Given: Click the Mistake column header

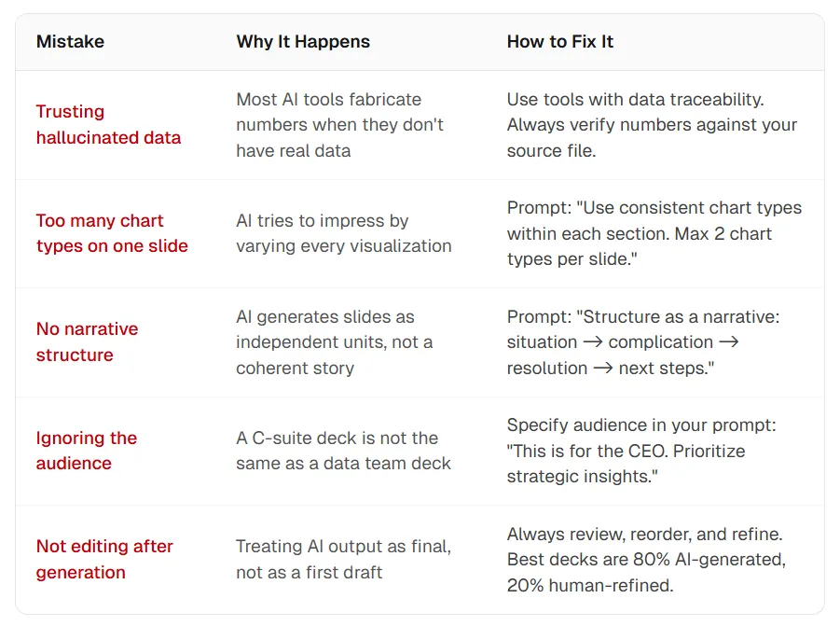Looking at the screenshot, I should pyautogui.click(x=70, y=42).
